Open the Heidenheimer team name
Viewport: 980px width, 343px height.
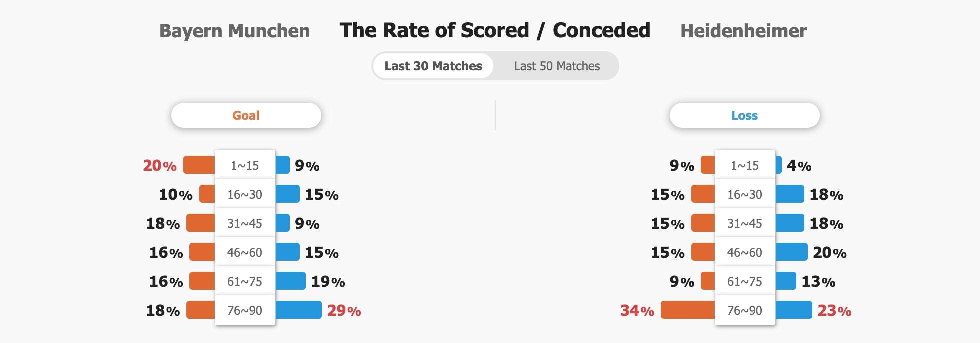(x=743, y=31)
